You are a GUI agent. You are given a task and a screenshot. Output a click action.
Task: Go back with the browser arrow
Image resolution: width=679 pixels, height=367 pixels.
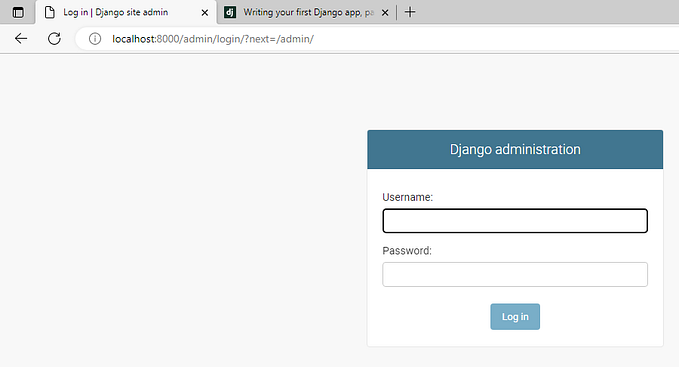coord(21,39)
